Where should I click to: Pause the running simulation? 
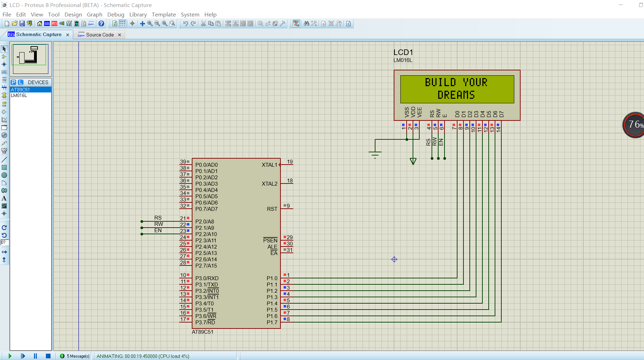[35, 356]
